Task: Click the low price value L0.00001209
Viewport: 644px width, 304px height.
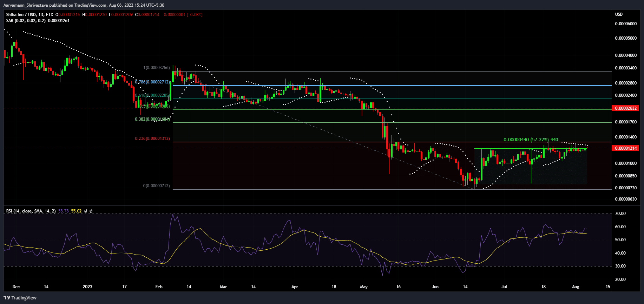Action: [x=121, y=15]
